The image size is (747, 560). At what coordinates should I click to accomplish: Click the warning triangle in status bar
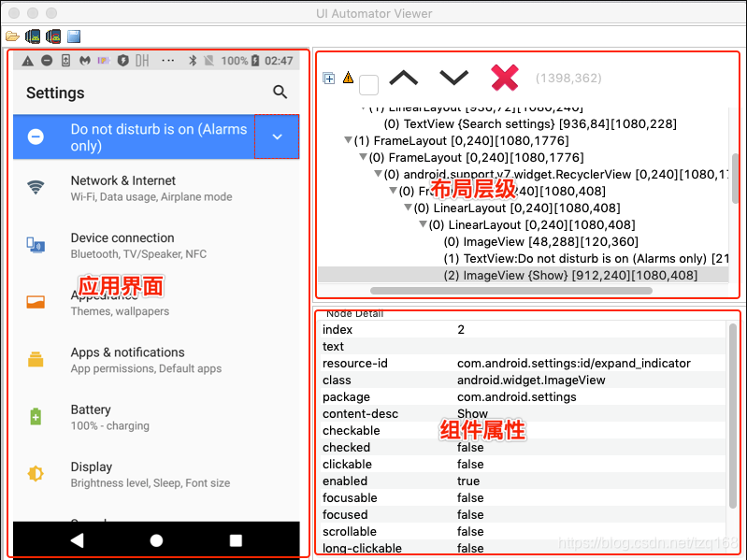28,61
